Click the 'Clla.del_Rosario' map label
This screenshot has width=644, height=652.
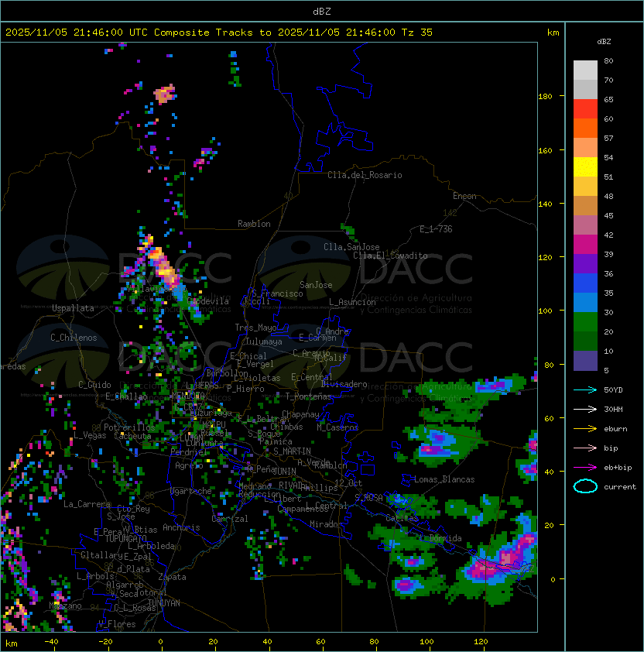pos(365,175)
